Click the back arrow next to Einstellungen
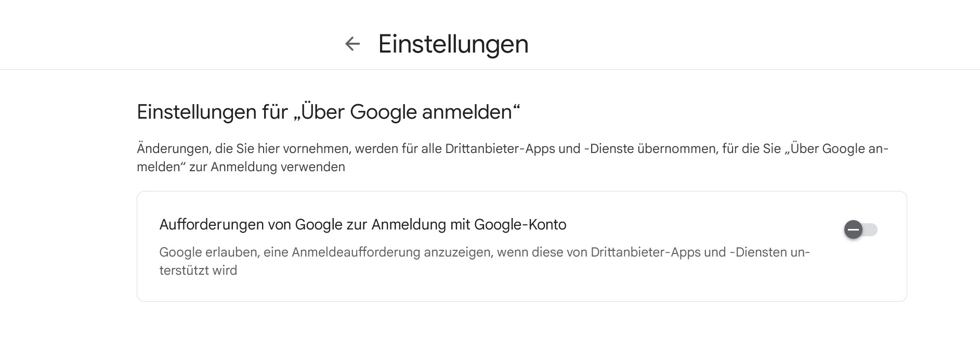 (x=352, y=44)
